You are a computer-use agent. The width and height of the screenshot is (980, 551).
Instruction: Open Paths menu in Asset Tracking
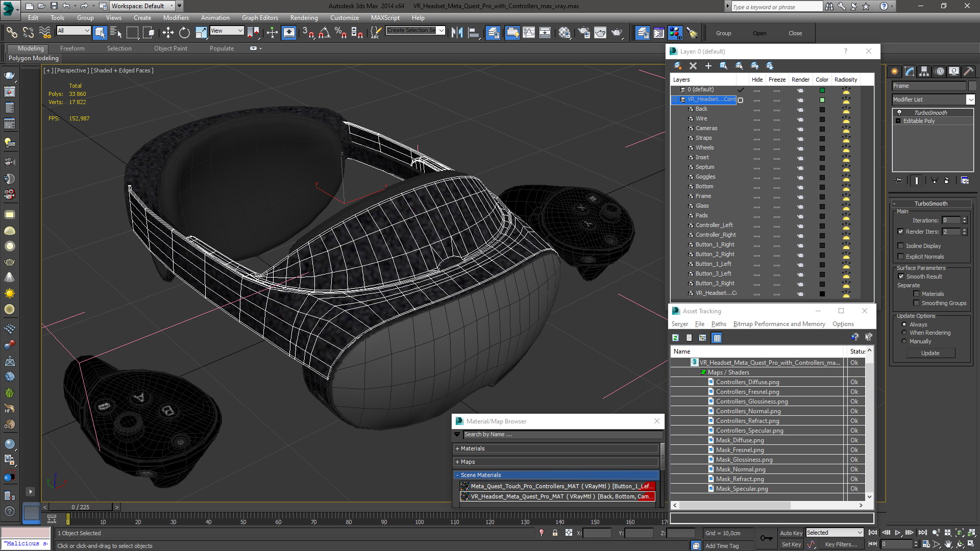pyautogui.click(x=718, y=324)
